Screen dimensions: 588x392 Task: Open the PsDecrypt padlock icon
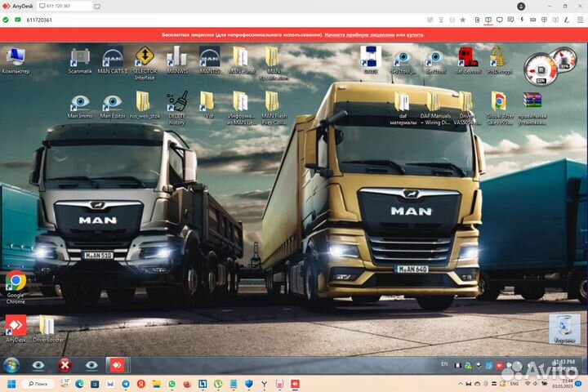click(497, 58)
